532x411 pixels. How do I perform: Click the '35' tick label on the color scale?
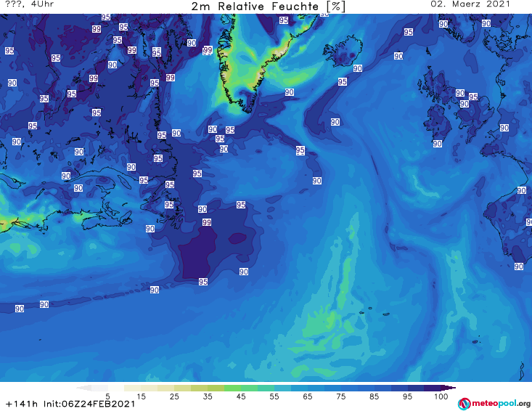click(x=208, y=396)
